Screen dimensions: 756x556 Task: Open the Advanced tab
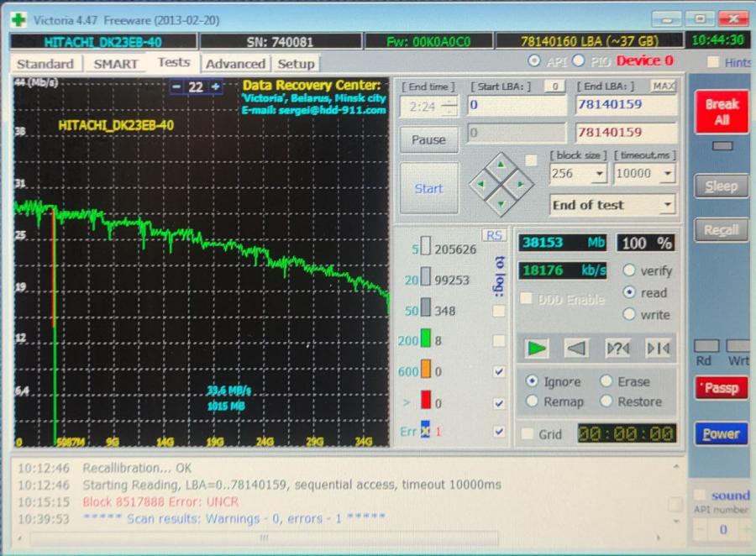click(235, 64)
